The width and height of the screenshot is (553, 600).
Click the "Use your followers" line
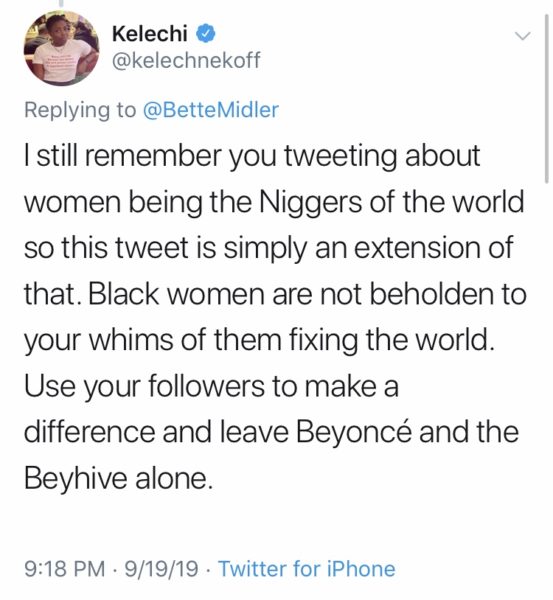click(212, 386)
